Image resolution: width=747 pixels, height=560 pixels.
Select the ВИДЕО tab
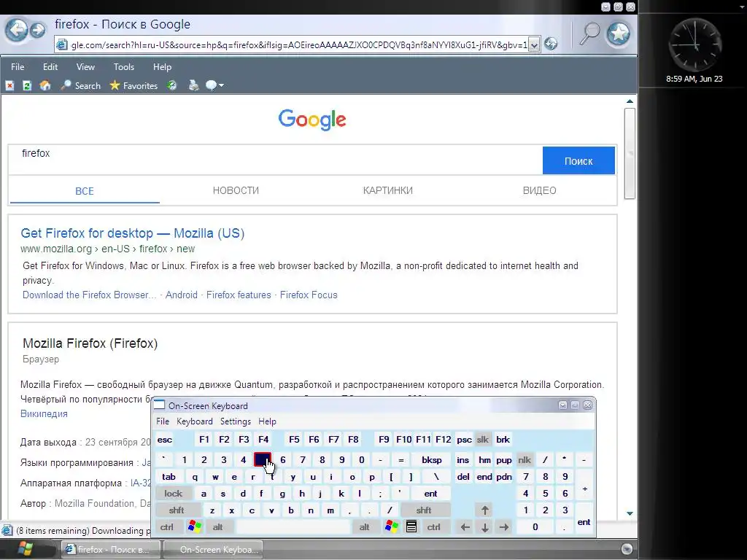click(x=539, y=190)
